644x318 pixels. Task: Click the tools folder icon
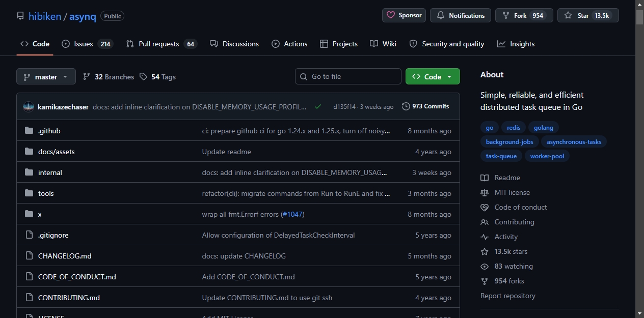point(29,193)
